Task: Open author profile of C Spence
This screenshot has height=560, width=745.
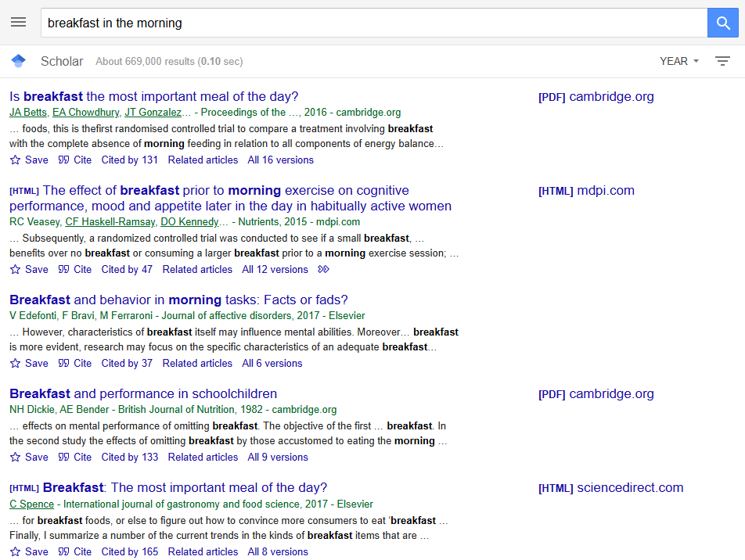Action: click(x=31, y=504)
